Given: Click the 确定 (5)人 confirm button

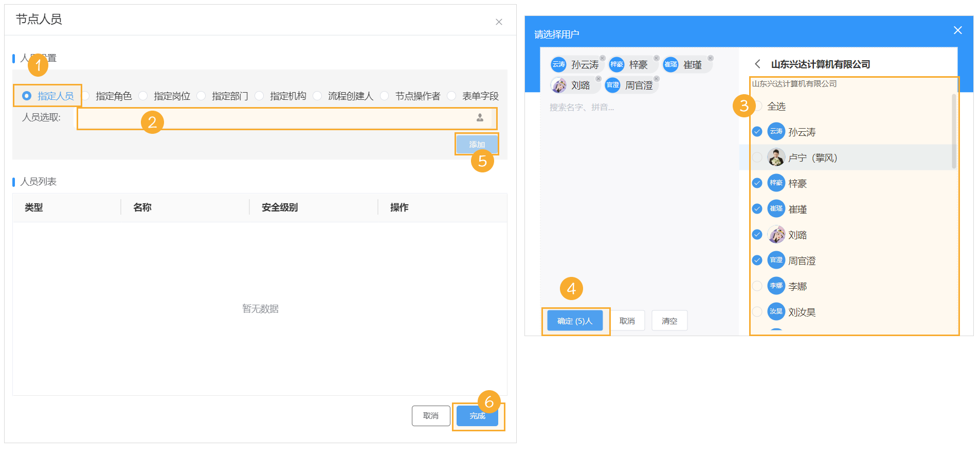Looking at the screenshot, I should click(575, 321).
